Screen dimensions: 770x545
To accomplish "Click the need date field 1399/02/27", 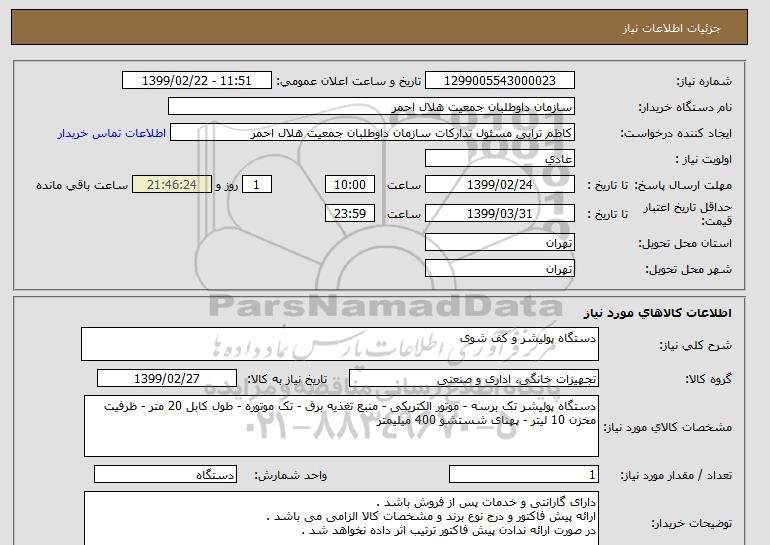I will [x=167, y=379].
